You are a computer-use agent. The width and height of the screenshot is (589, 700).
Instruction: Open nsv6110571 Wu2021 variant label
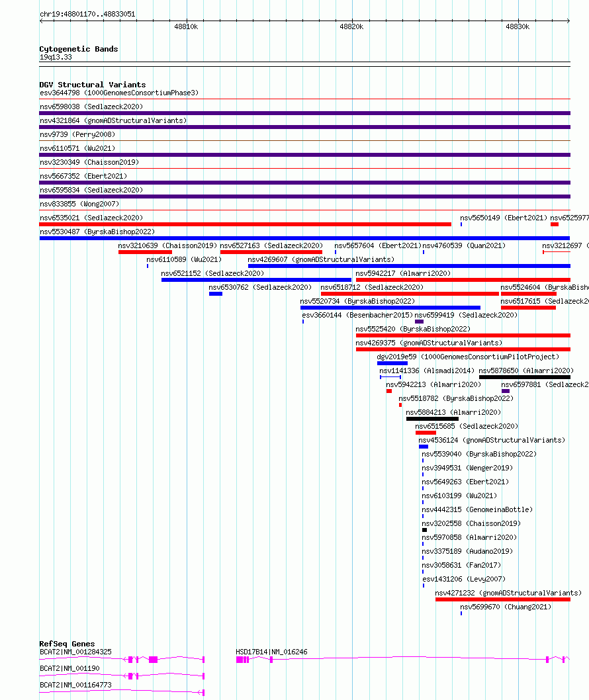pos(77,148)
